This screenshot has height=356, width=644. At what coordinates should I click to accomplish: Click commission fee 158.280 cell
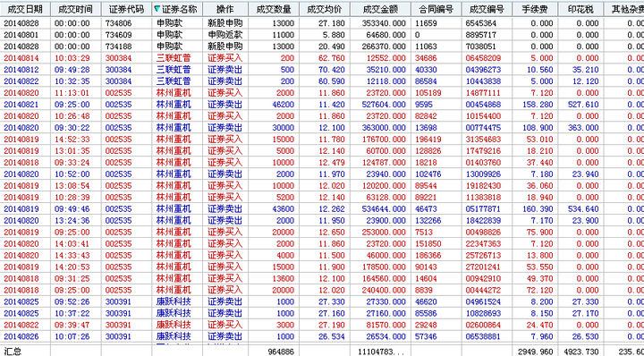[x=538, y=105]
